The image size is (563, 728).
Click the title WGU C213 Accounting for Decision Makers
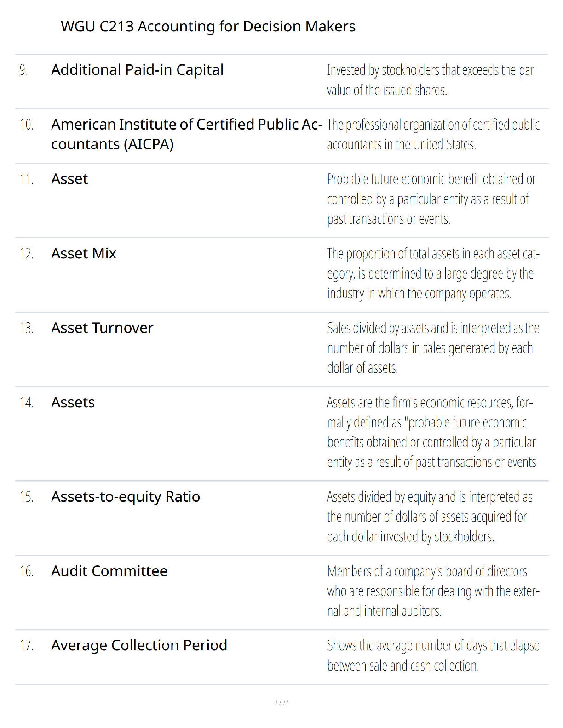208,27
